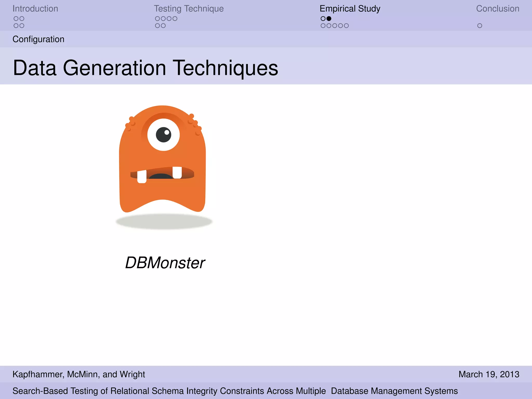Click the single slide dot under Conclusion
Image resolution: width=532 pixels, height=399 pixels.
pos(480,26)
